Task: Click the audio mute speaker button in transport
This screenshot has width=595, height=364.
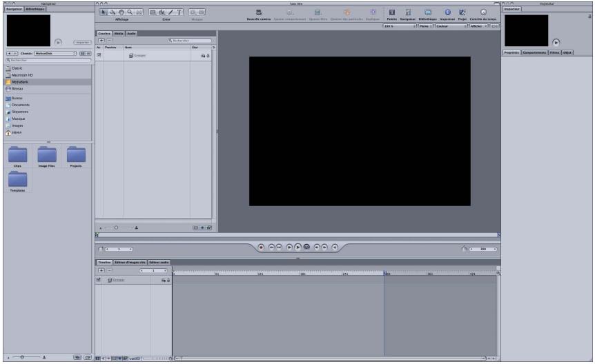Action: (335, 247)
